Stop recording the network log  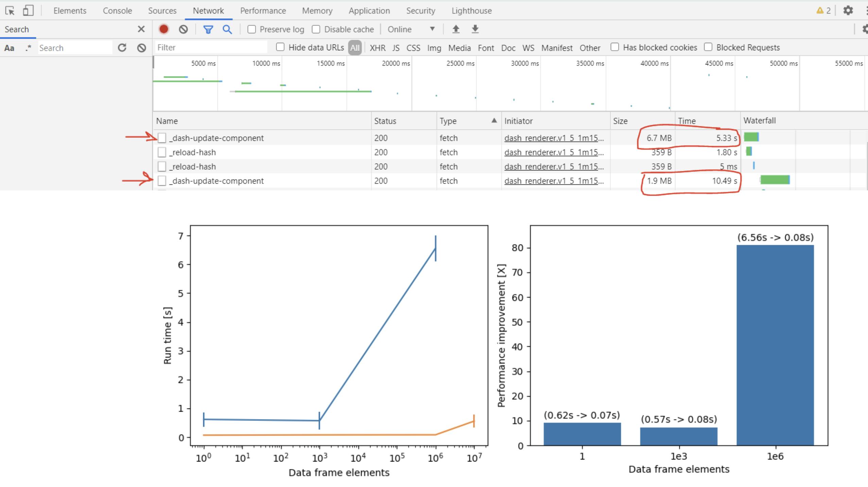point(163,29)
